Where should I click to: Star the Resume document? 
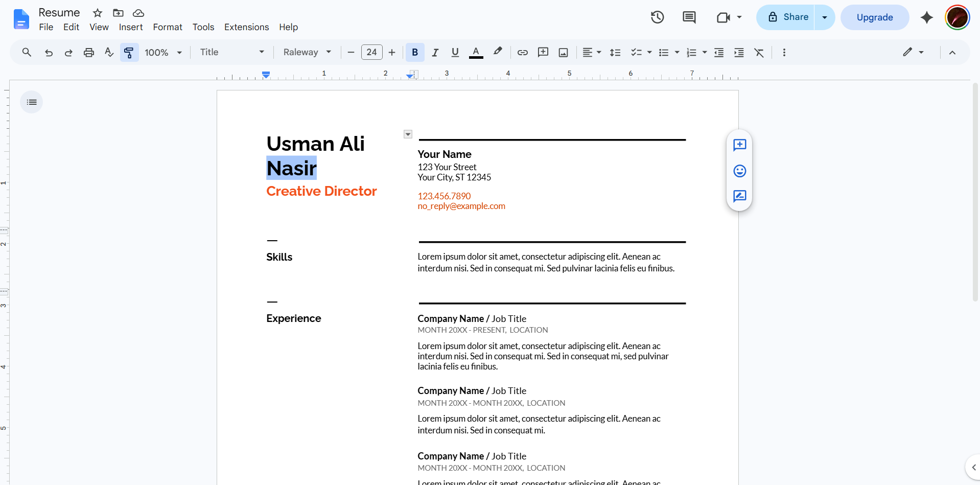(98, 13)
